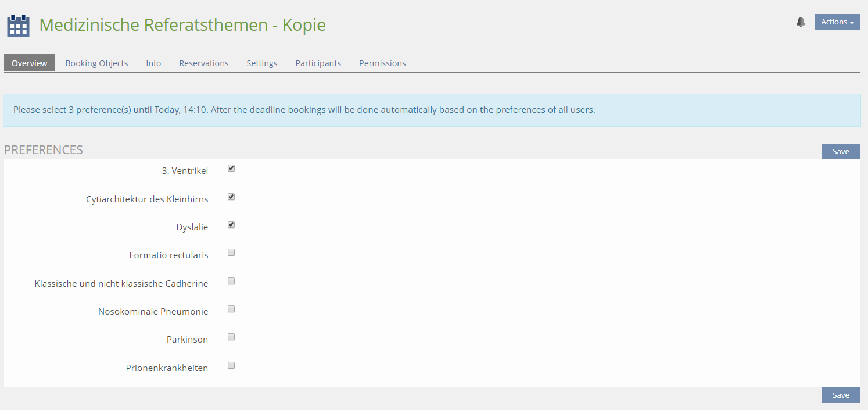Switch to the Booking Objects tab
Viewport: 868px width, 410px height.
(96, 63)
